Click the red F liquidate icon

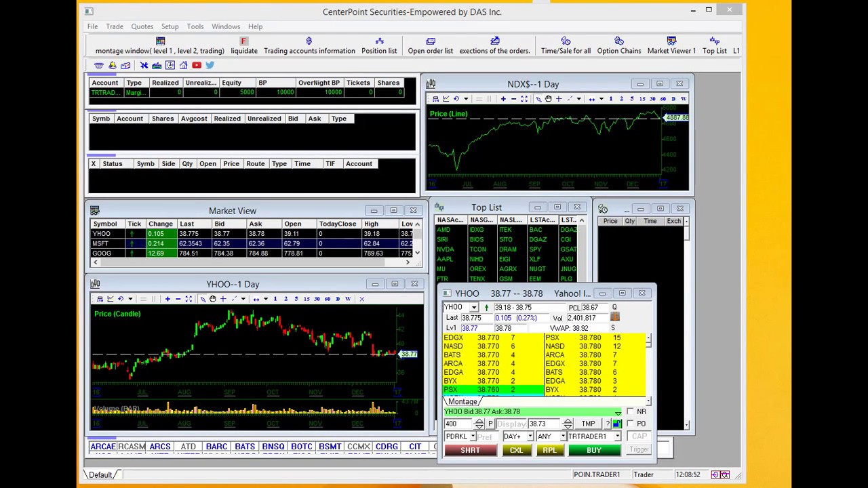pyautogui.click(x=243, y=41)
